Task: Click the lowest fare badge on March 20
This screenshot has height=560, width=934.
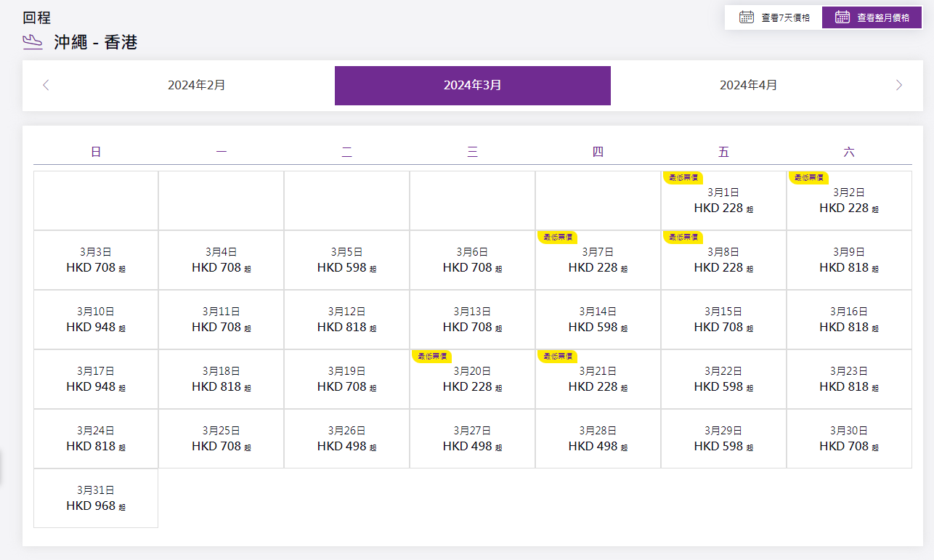Action: (x=431, y=356)
